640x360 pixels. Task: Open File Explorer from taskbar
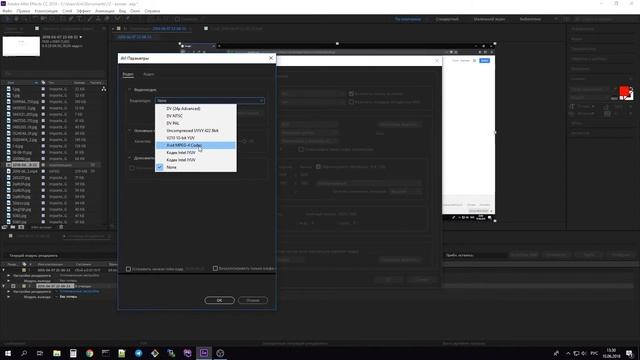[x=57, y=353]
